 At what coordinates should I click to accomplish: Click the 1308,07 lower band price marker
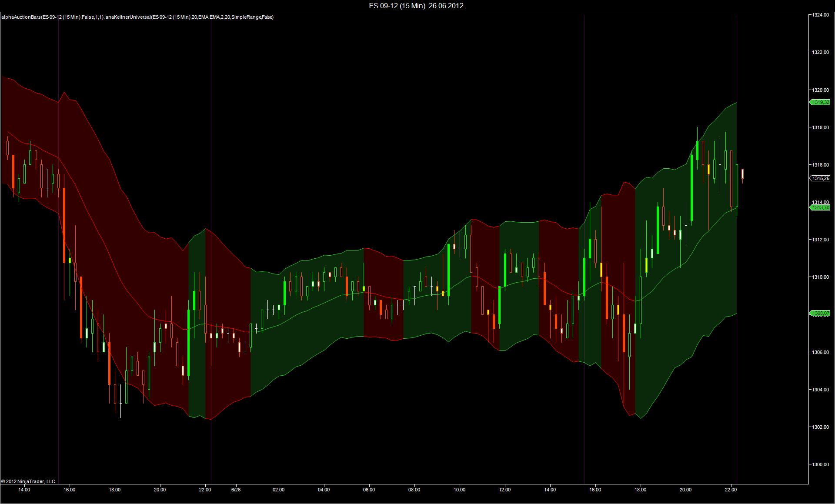(x=820, y=313)
